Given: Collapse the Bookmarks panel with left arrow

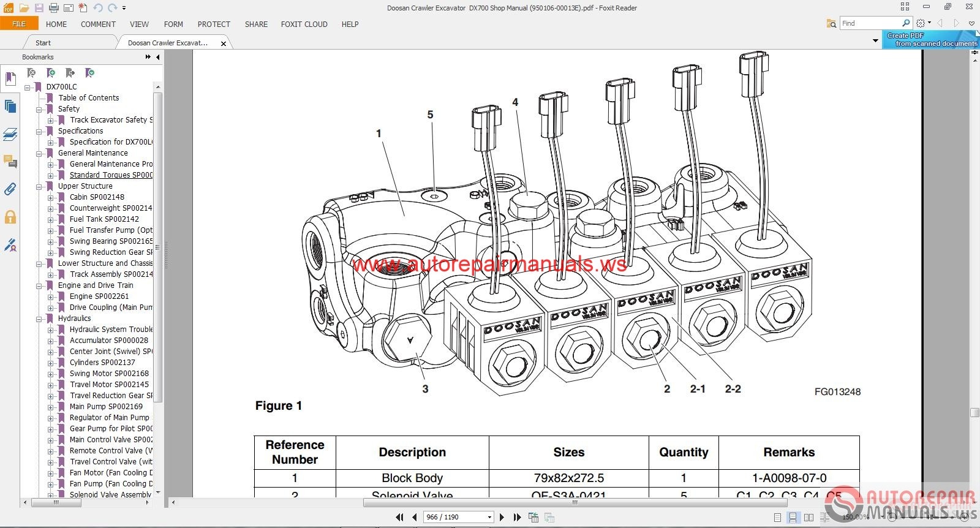Looking at the screenshot, I should pos(158,57).
